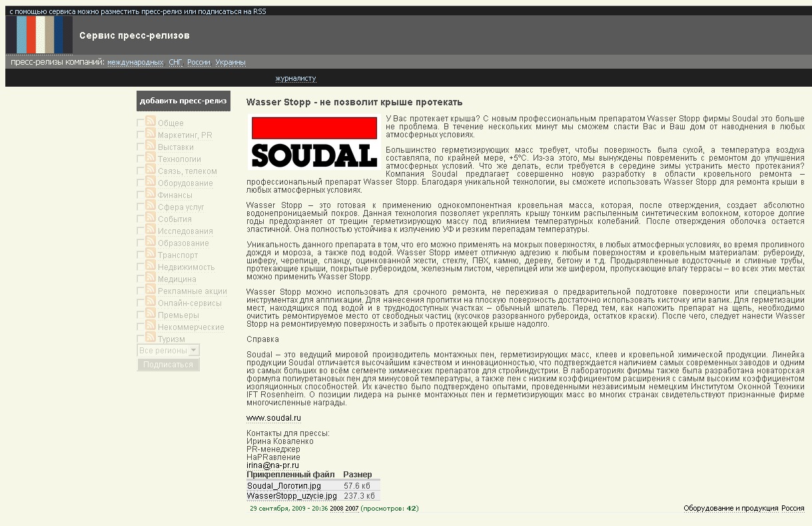Open the Сфера услуг category link

click(181, 207)
